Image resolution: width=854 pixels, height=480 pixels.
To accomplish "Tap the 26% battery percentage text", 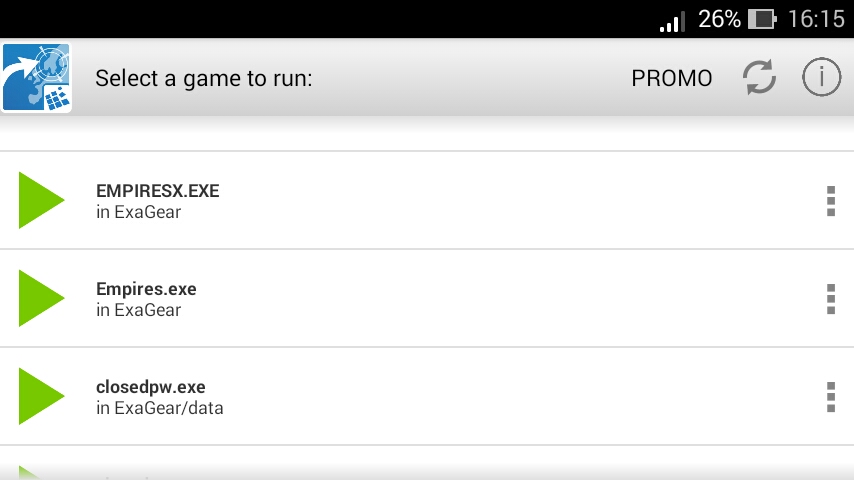I will [x=719, y=19].
